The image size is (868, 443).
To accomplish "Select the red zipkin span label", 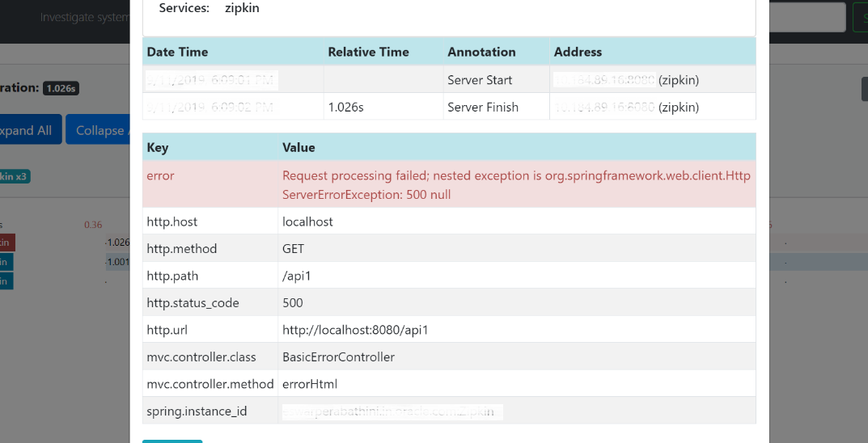I will pyautogui.click(x=7, y=243).
